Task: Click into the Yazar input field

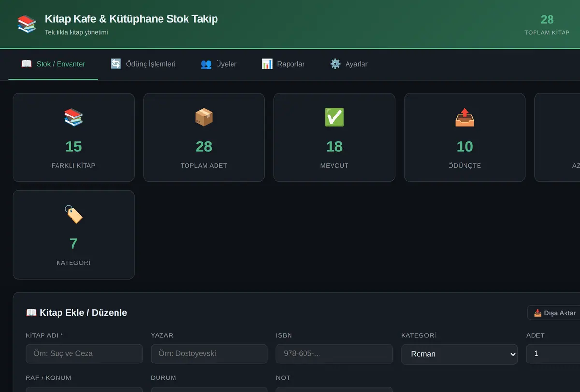Action: [209, 354]
